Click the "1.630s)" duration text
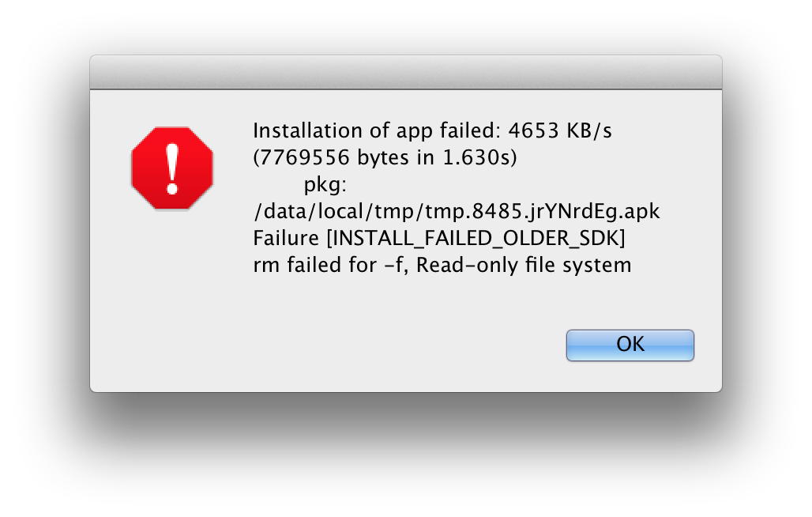 (x=479, y=157)
